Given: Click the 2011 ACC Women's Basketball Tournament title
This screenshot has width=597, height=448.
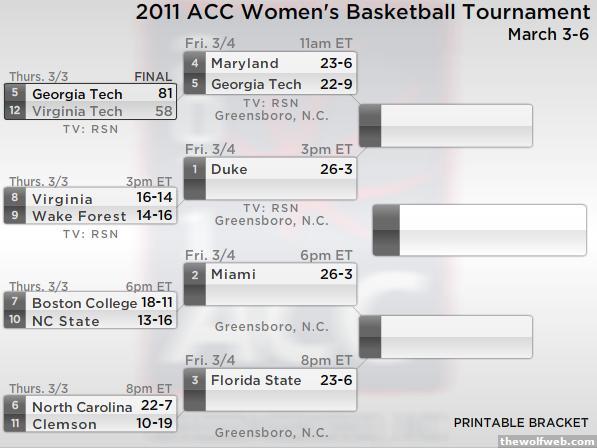Looking at the screenshot, I should [x=363, y=12].
